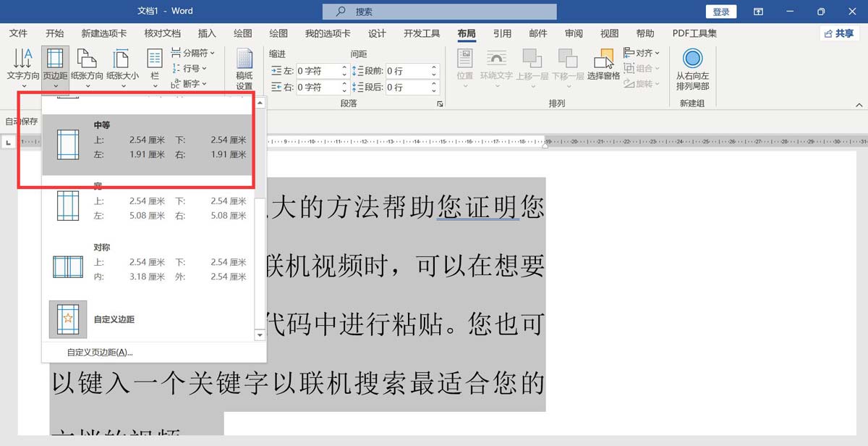
Task: Open the 纸张方向 orientation tool
Action: coord(87,67)
